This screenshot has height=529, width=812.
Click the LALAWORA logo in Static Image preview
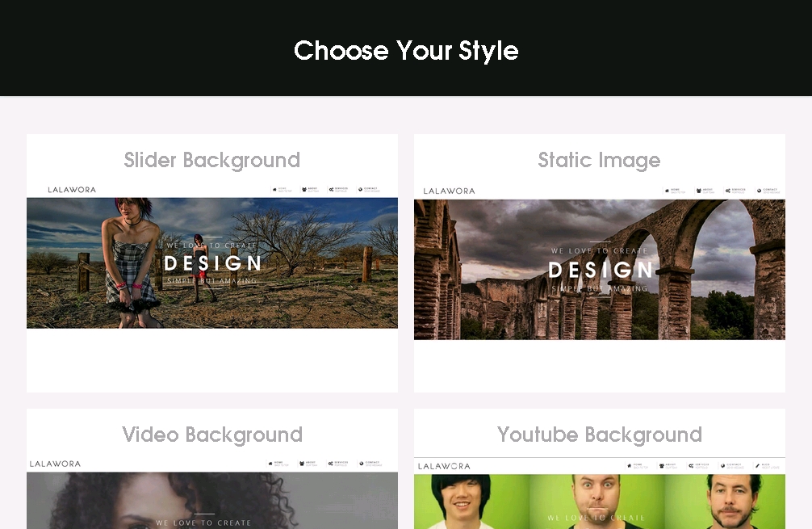pyautogui.click(x=450, y=191)
